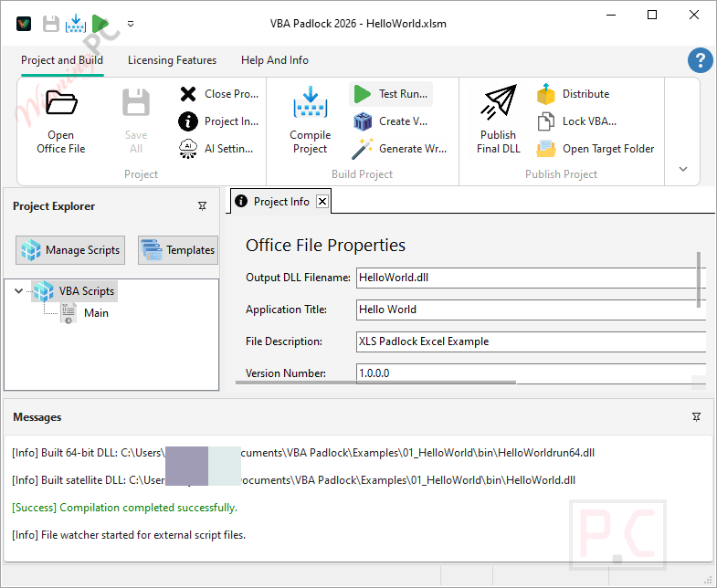Viewport: 717px width, 588px height.
Task: Close the project via Close Pro... button
Action: 219,94
